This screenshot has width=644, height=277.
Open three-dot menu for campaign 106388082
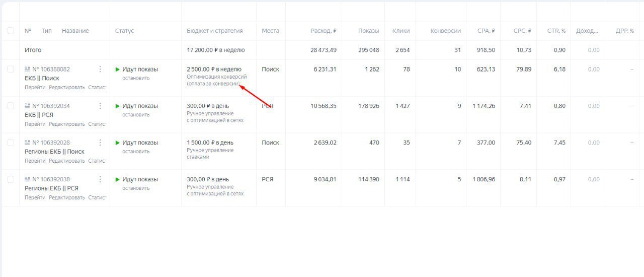click(100, 69)
